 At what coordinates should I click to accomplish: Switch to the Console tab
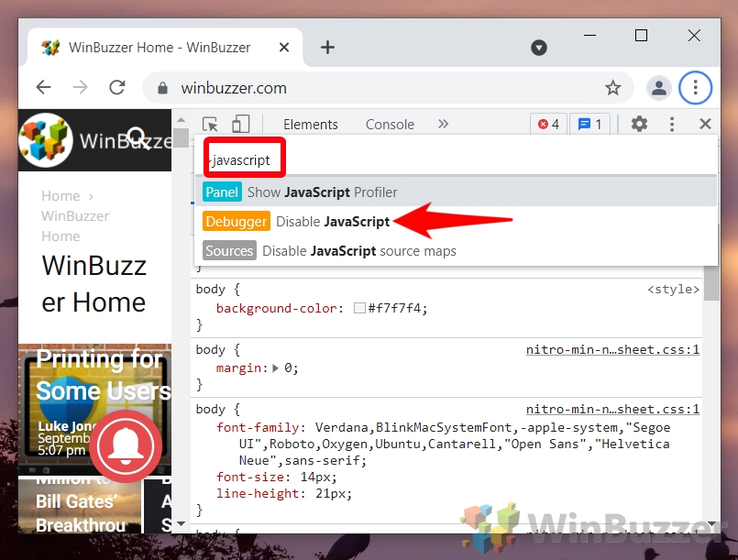(x=389, y=123)
